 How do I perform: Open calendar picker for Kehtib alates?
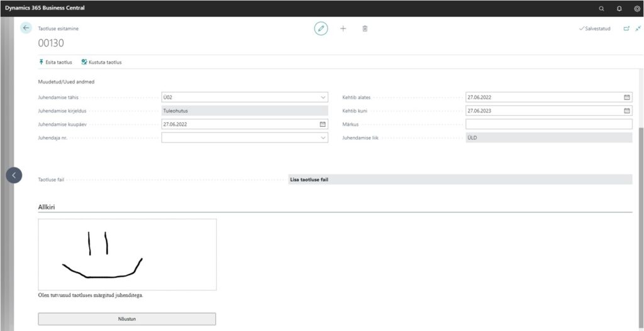coord(627,97)
